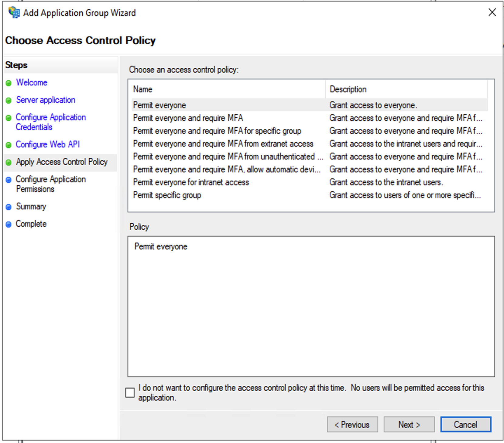Select 'Permit everyone for intranet access' policy

click(191, 182)
